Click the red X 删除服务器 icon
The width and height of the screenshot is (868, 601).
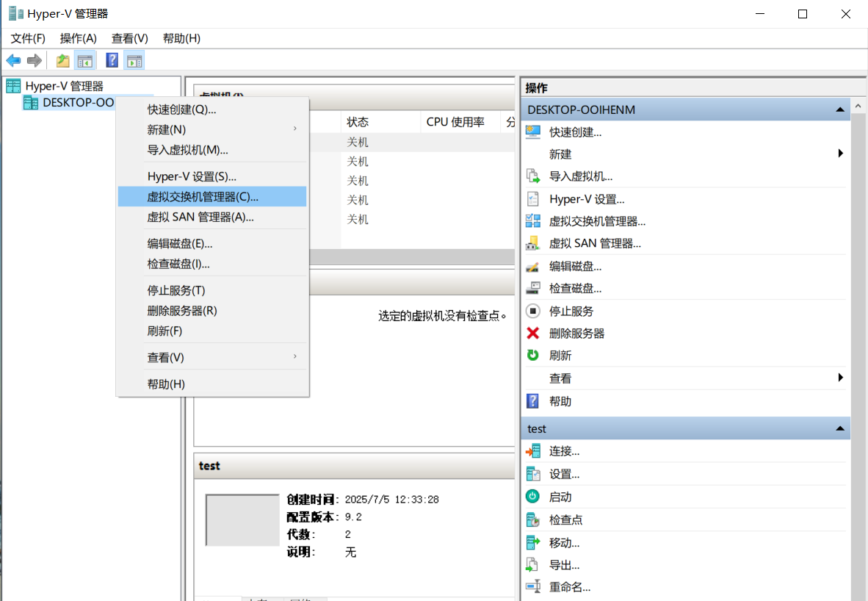coord(533,334)
